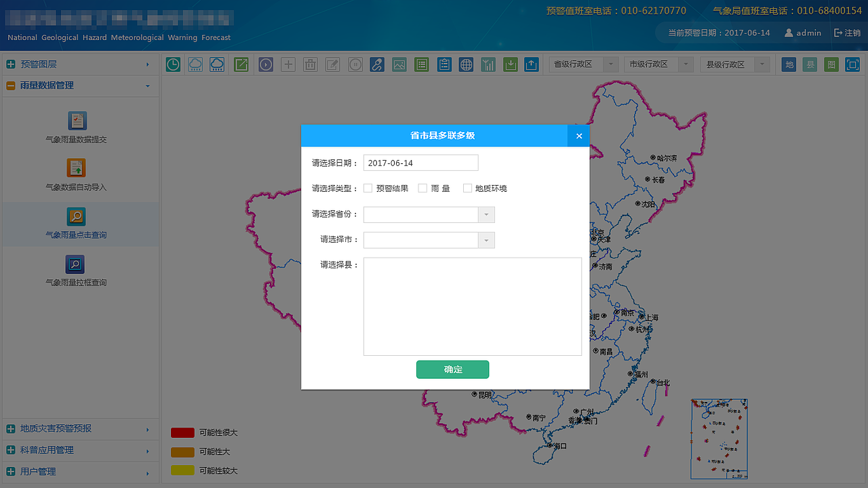Click the 上海 city label on map

pos(651,317)
